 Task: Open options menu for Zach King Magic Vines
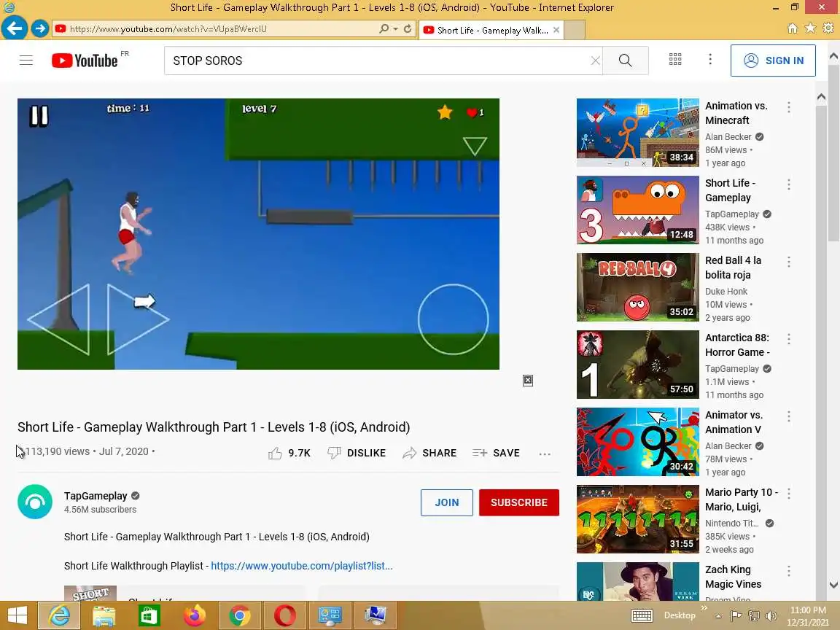click(x=788, y=570)
